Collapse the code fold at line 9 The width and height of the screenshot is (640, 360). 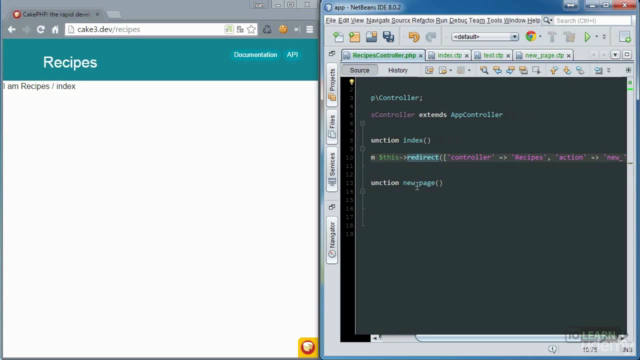362,149
